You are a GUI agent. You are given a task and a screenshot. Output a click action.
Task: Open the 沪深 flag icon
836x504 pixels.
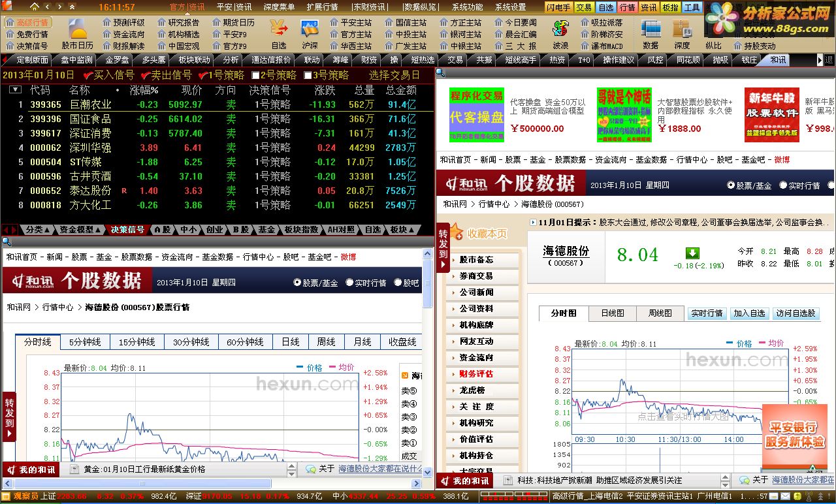310,29
